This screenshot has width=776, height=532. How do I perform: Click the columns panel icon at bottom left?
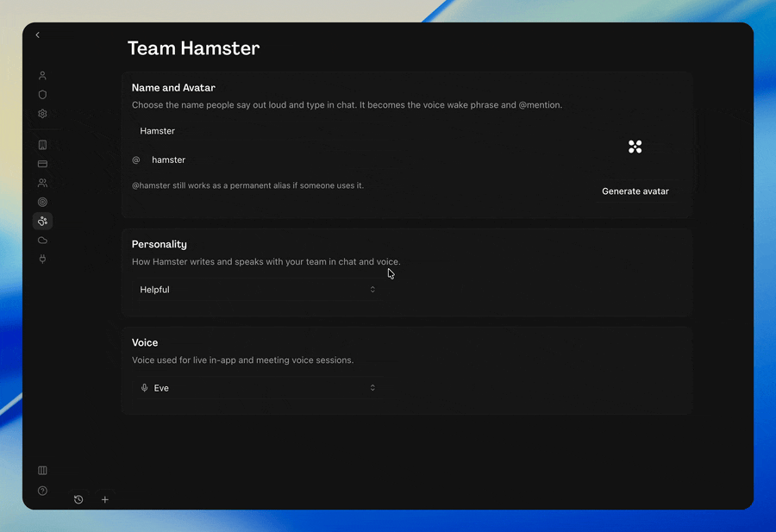click(42, 470)
